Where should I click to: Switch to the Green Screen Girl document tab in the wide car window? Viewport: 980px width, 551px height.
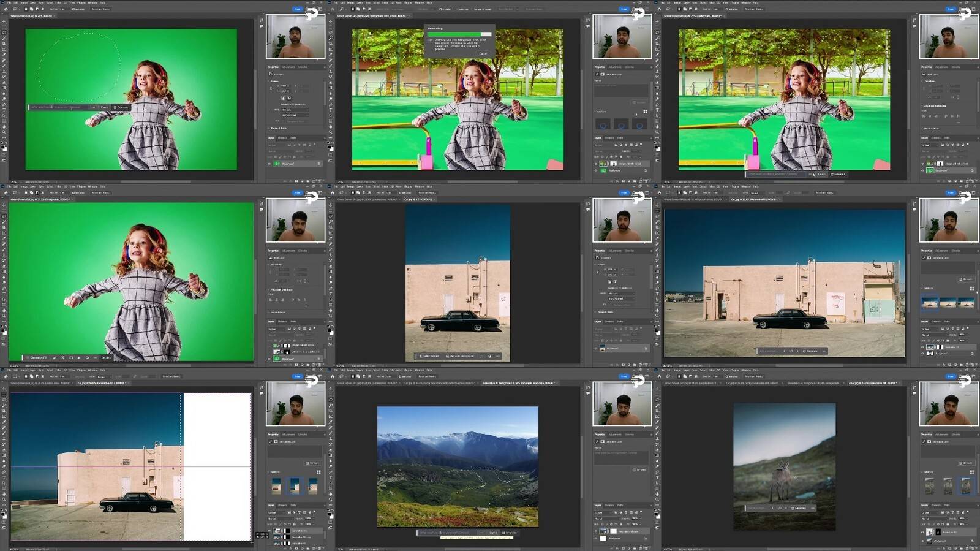[x=693, y=199]
